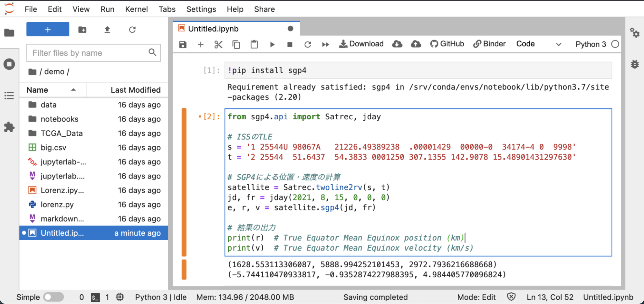Click the Filter files by name field
Image resolution: width=644 pixels, height=304 pixels.
click(93, 53)
